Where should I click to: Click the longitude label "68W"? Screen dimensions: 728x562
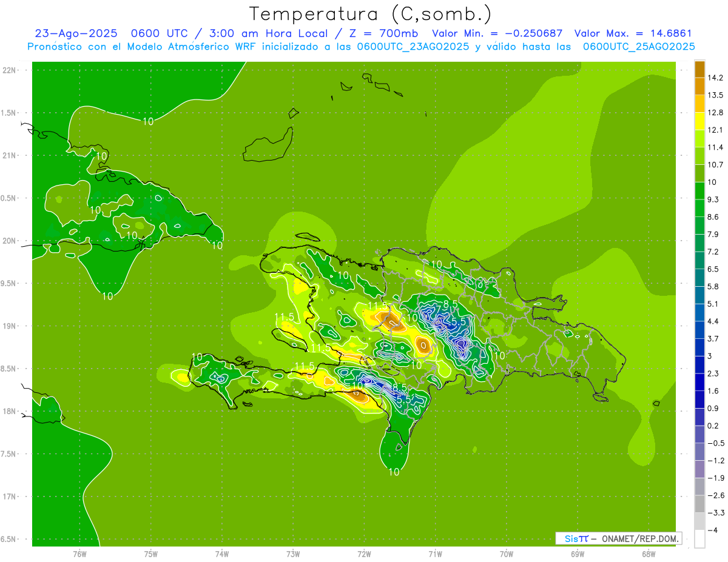tap(649, 554)
